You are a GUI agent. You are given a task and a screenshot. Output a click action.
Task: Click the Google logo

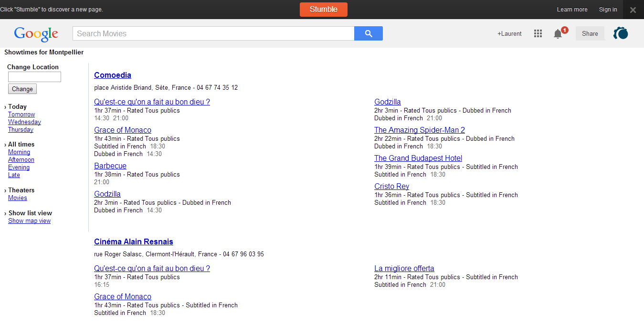coord(36,34)
